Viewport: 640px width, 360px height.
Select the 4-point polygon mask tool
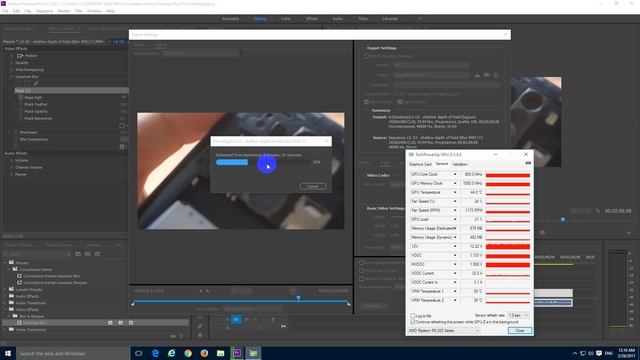(27, 83)
